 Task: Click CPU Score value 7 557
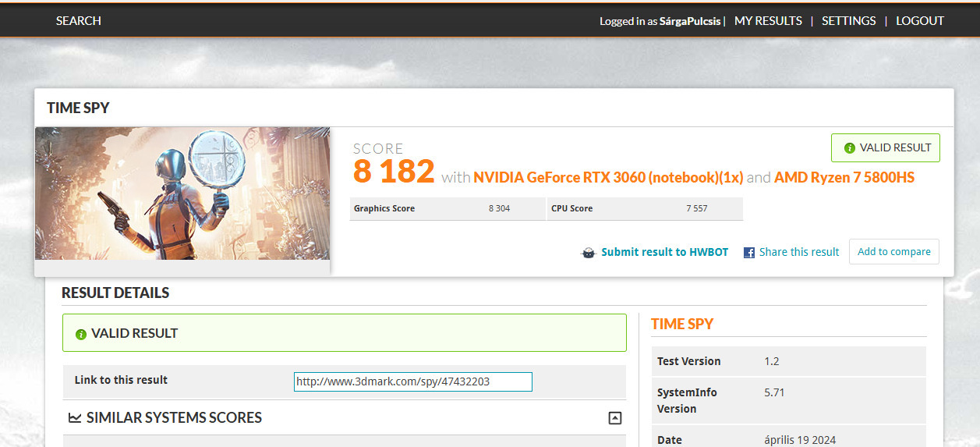pyautogui.click(x=696, y=208)
